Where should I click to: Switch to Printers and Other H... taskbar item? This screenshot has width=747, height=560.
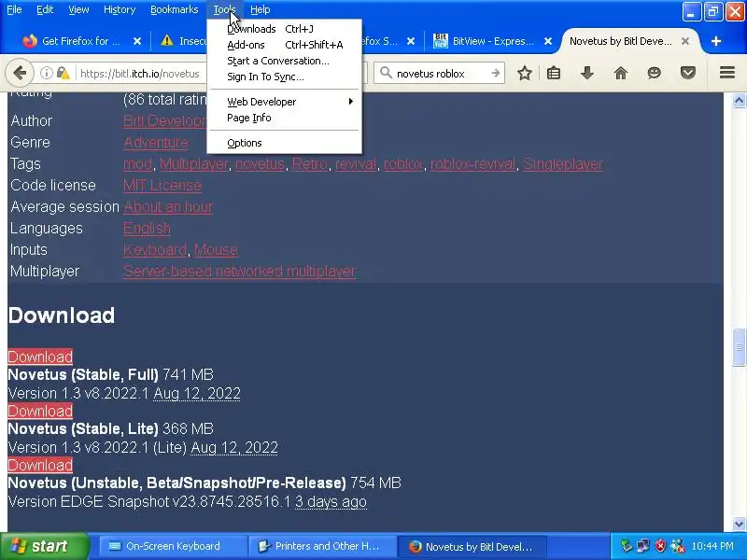[x=322, y=546]
